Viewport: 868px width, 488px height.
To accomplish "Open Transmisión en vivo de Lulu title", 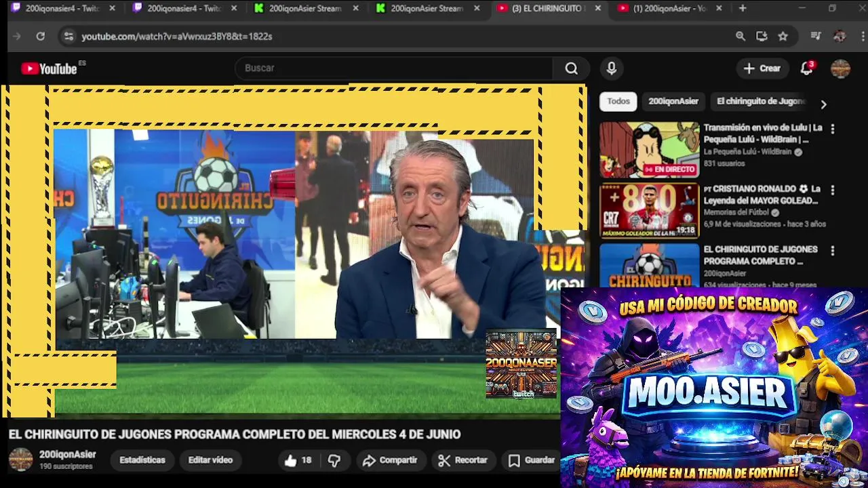I will point(763,134).
